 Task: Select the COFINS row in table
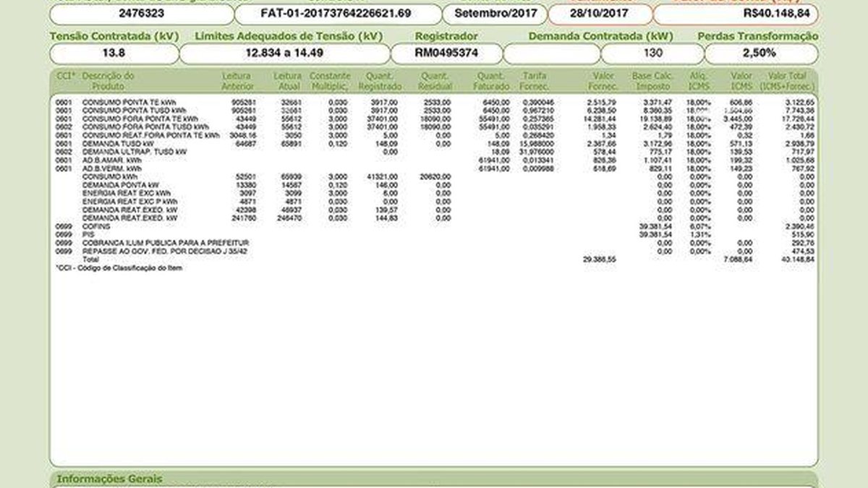(x=95, y=226)
